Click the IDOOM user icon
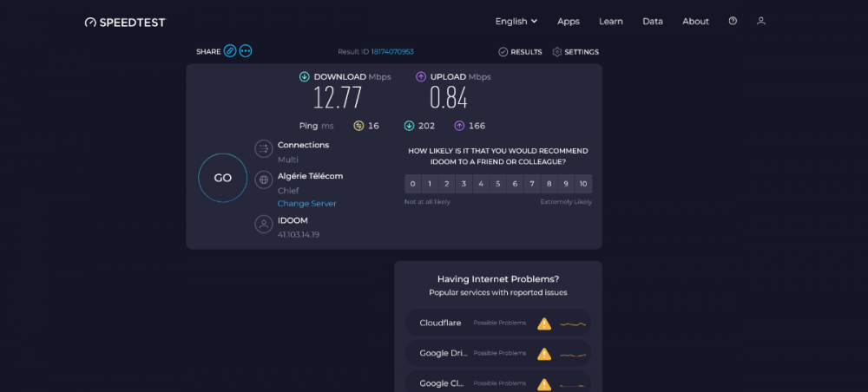 264,224
